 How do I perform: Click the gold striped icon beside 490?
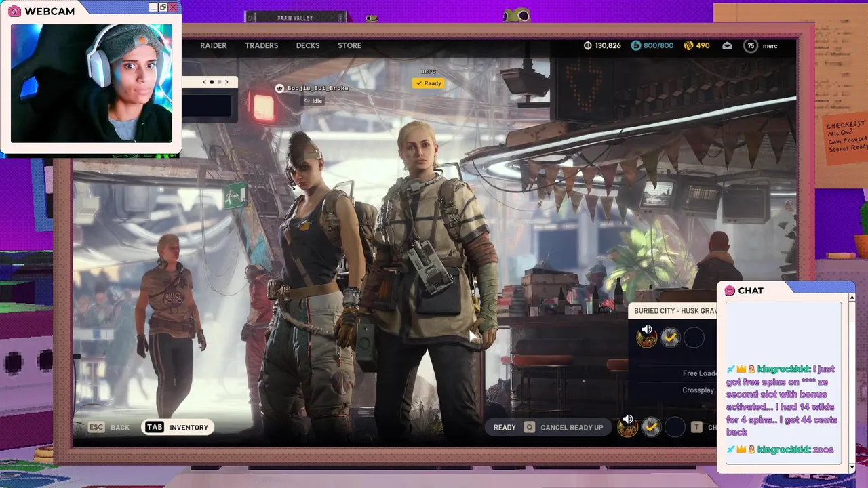coord(688,45)
